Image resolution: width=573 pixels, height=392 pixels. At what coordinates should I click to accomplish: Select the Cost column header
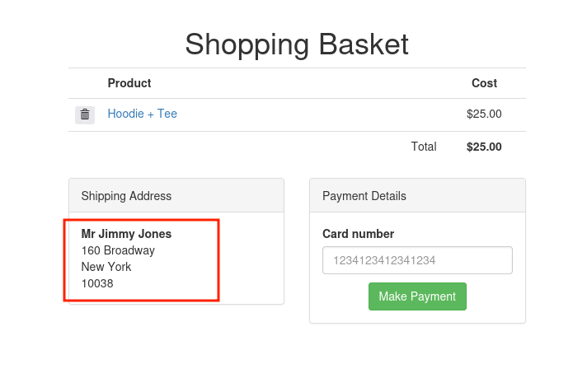tap(484, 83)
